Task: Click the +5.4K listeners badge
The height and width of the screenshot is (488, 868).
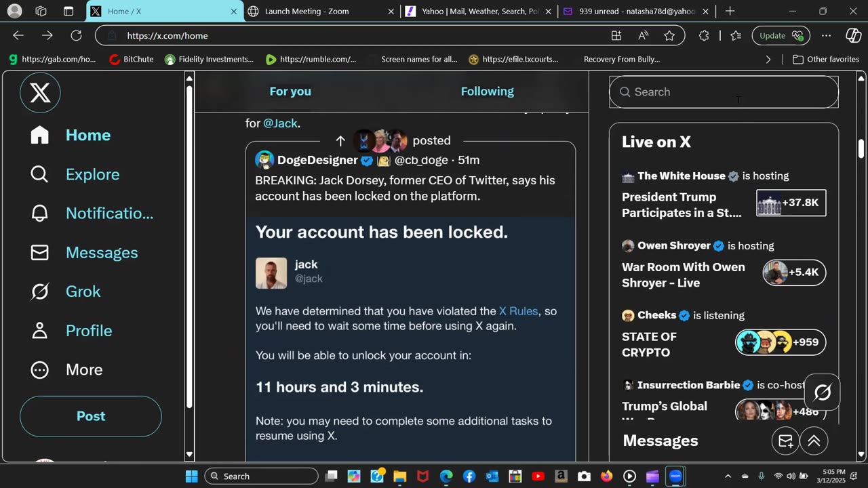Action: point(794,272)
